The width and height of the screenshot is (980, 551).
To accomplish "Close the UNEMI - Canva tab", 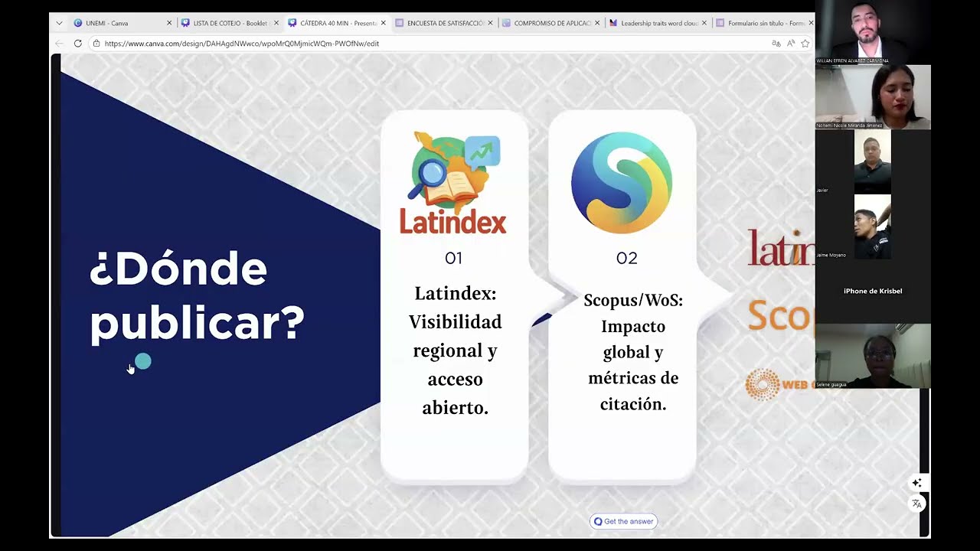I will coord(169,23).
